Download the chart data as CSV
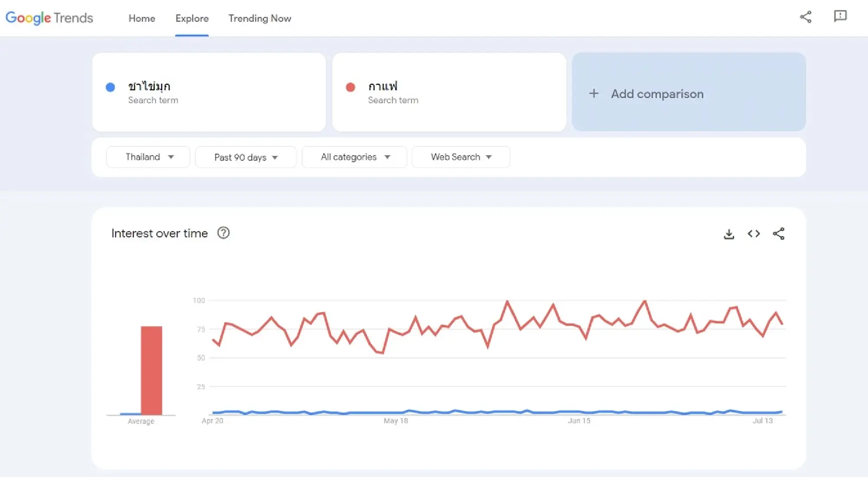Screen dimensions: 868x477 click(729, 234)
